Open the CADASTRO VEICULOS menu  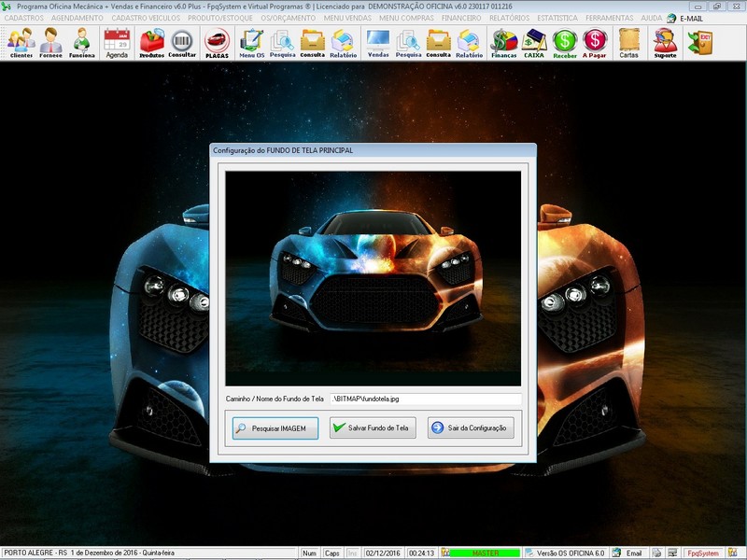pyautogui.click(x=146, y=18)
